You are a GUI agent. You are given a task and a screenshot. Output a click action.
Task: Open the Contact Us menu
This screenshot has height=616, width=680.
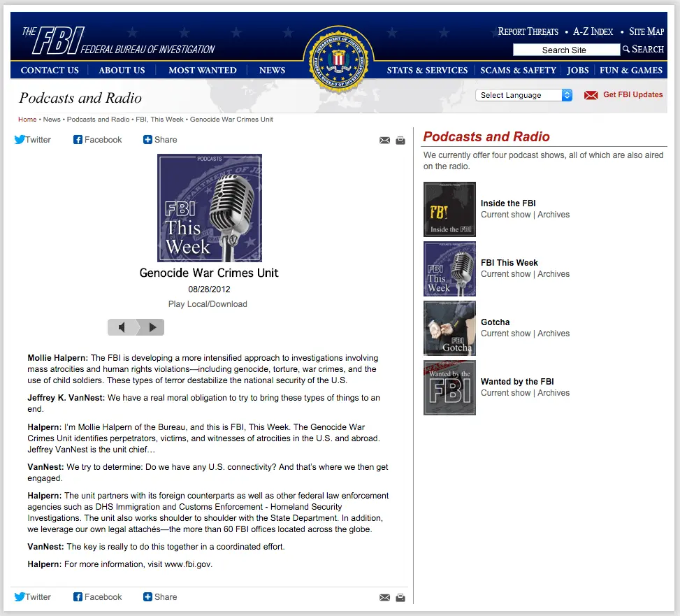50,71
